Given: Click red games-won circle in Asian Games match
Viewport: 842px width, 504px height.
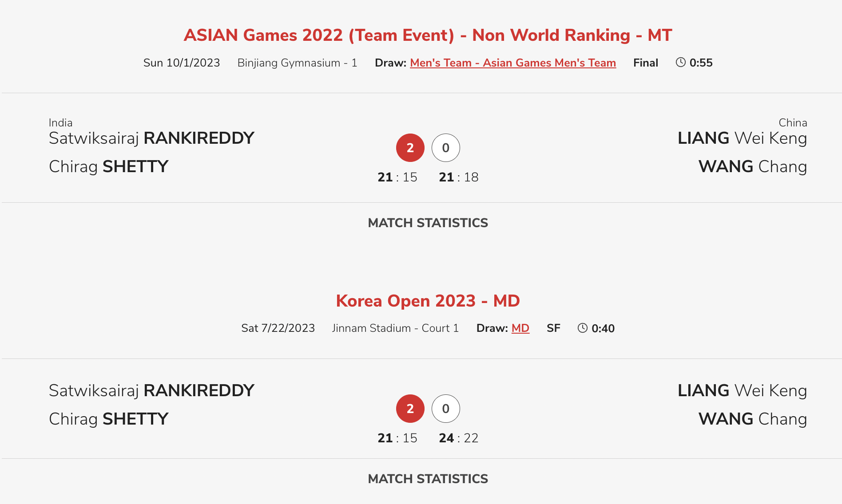Looking at the screenshot, I should point(410,148).
